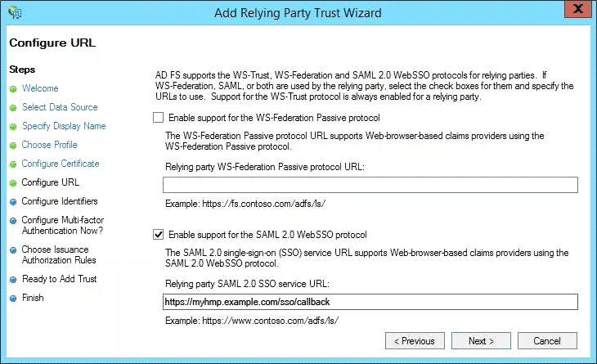Jump to Choose Issuance Authorization Rules step
The height and width of the screenshot is (364, 597).
tap(59, 255)
